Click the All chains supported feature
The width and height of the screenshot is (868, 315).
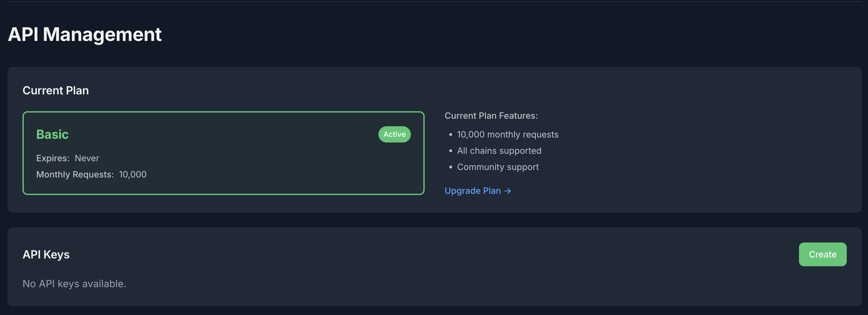coord(499,151)
